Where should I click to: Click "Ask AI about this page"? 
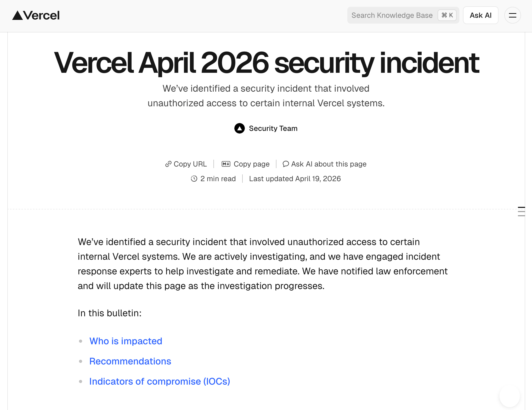point(329,164)
